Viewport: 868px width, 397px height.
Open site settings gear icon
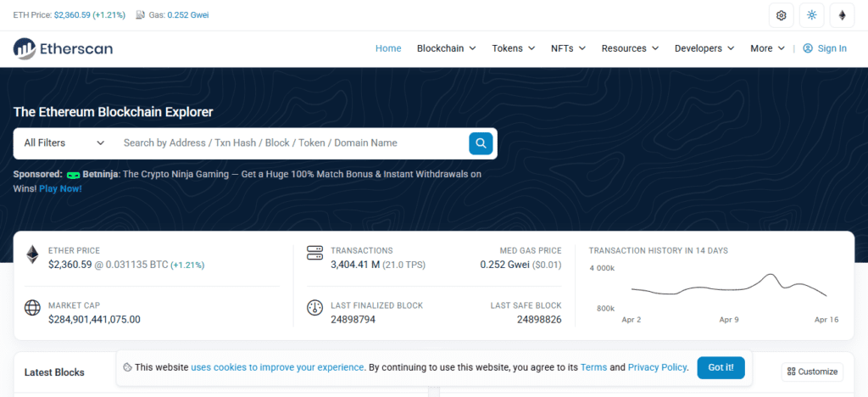(781, 15)
